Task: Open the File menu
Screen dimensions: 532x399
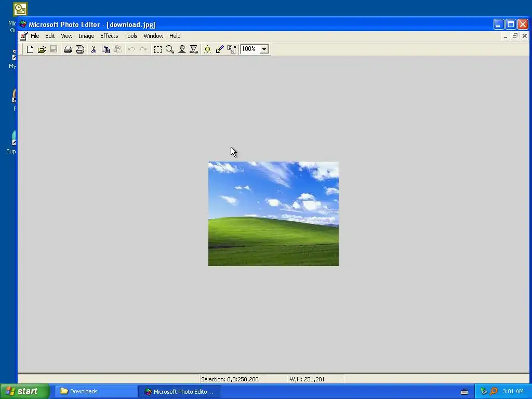Action: click(x=35, y=36)
